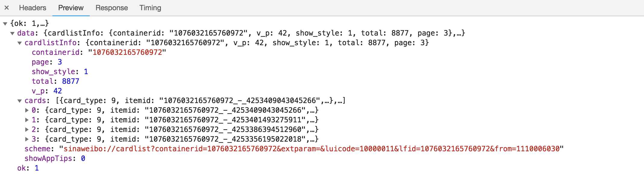Click the show_style: 1 property row
This screenshot has width=644, height=179.
(x=60, y=72)
